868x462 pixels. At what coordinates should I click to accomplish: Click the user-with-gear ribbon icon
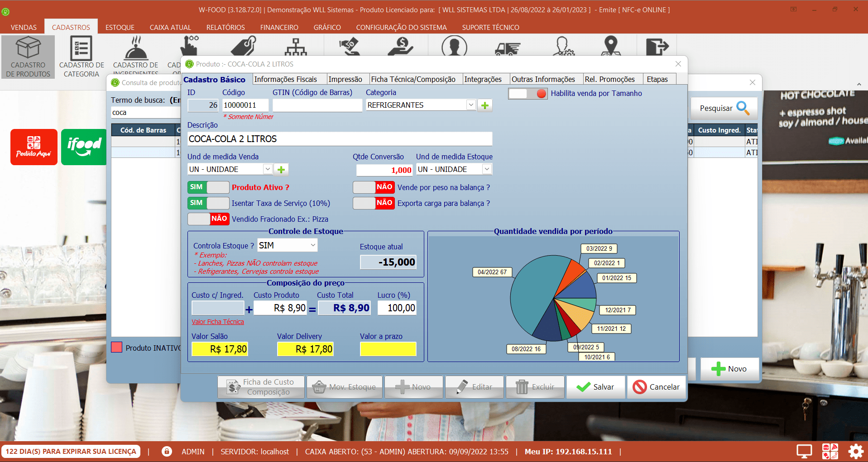click(x=564, y=47)
